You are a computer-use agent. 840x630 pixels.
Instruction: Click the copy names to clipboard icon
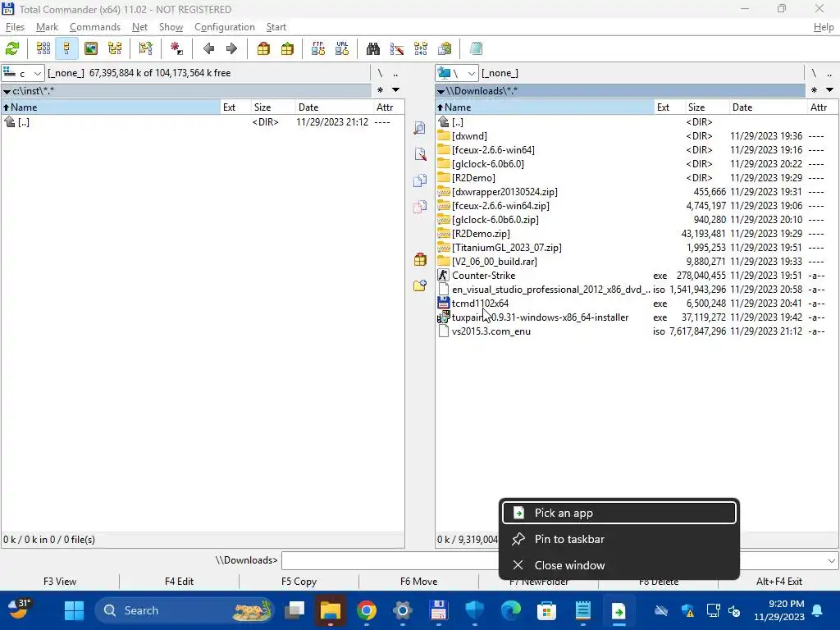coord(445,48)
